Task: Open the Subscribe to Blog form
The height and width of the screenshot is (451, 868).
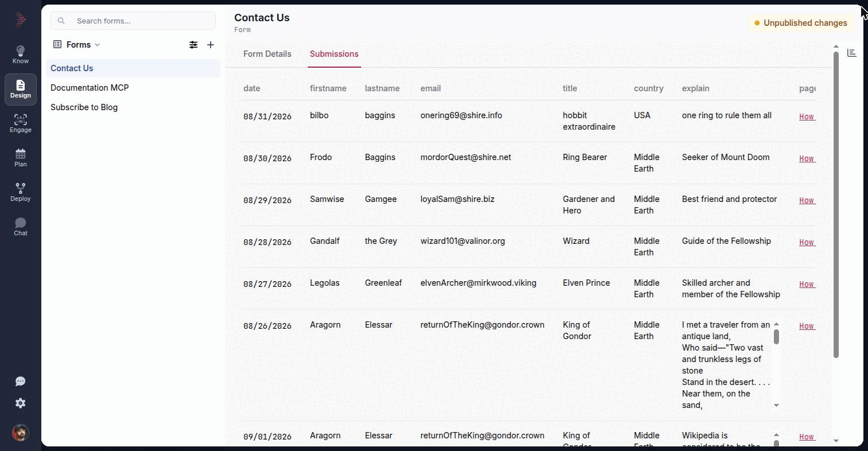Action: click(x=133, y=107)
